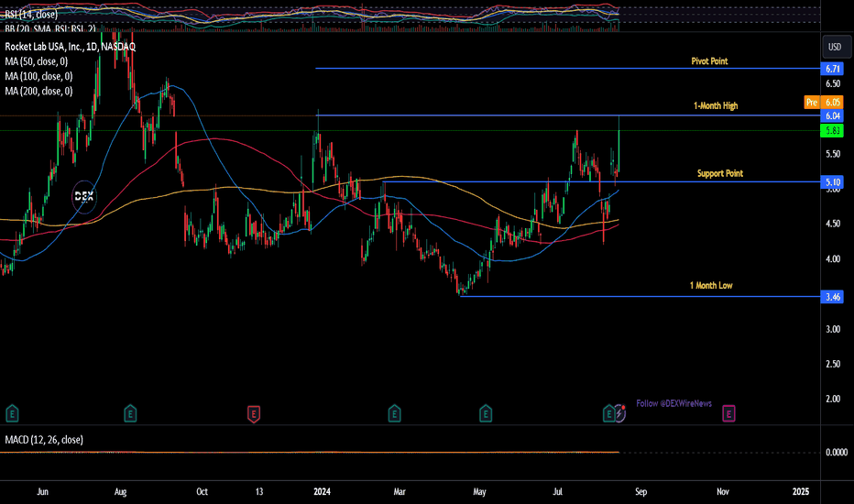Select the MA (50, close, 0) legend

point(37,61)
